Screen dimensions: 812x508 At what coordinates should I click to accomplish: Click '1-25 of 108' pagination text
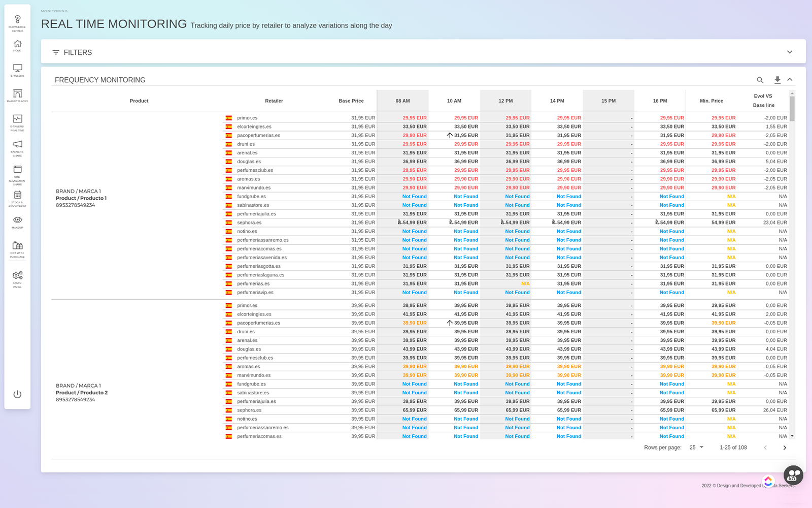(x=733, y=448)
